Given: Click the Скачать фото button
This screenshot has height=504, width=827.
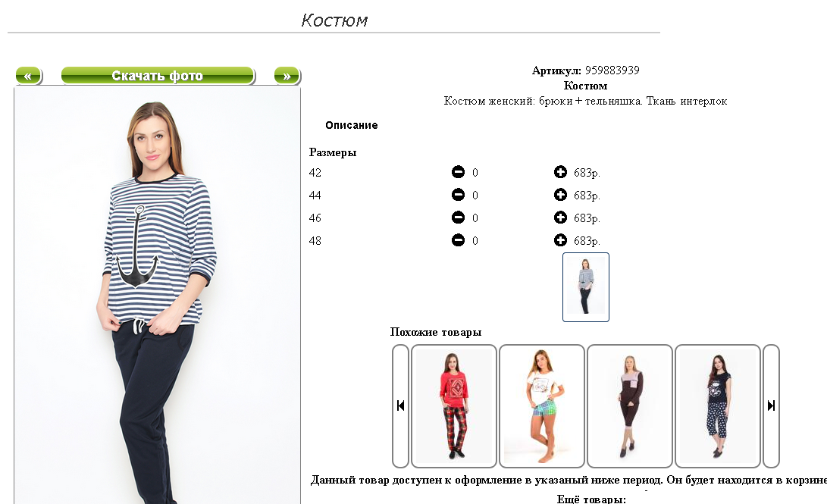Looking at the screenshot, I should click(158, 76).
